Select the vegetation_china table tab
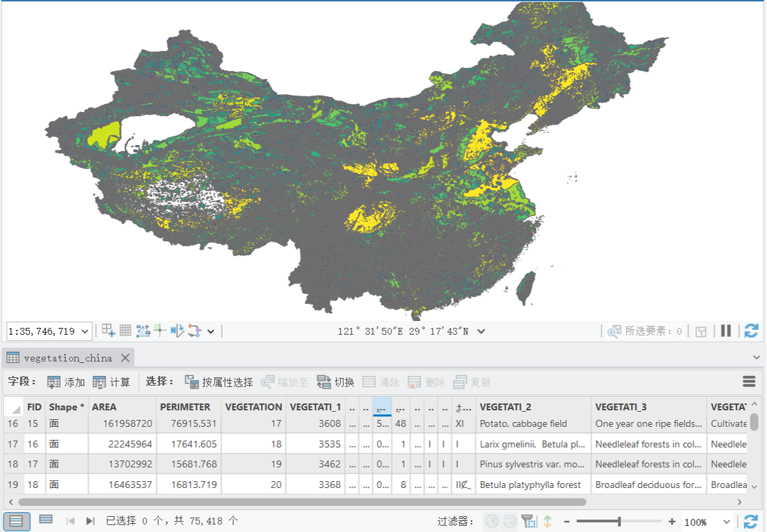The image size is (767, 532). point(67,358)
